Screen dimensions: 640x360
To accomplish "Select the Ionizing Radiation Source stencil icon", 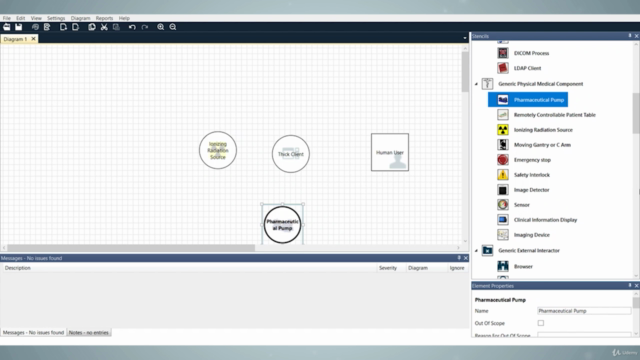I will (x=503, y=130).
